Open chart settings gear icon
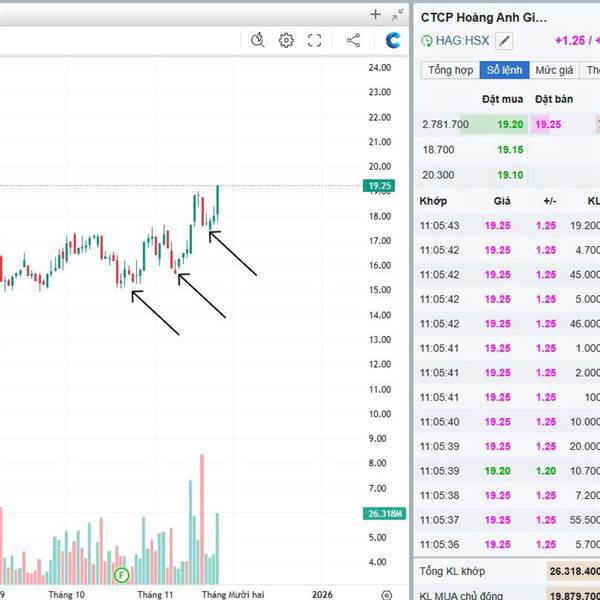 (x=286, y=40)
